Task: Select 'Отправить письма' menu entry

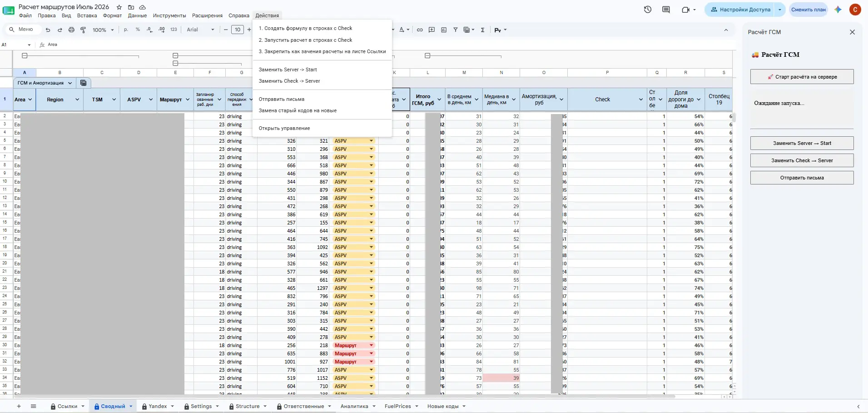Action: (282, 99)
